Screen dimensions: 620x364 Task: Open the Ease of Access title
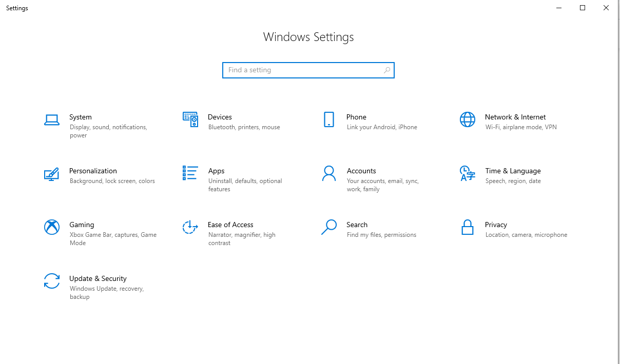[230, 225]
